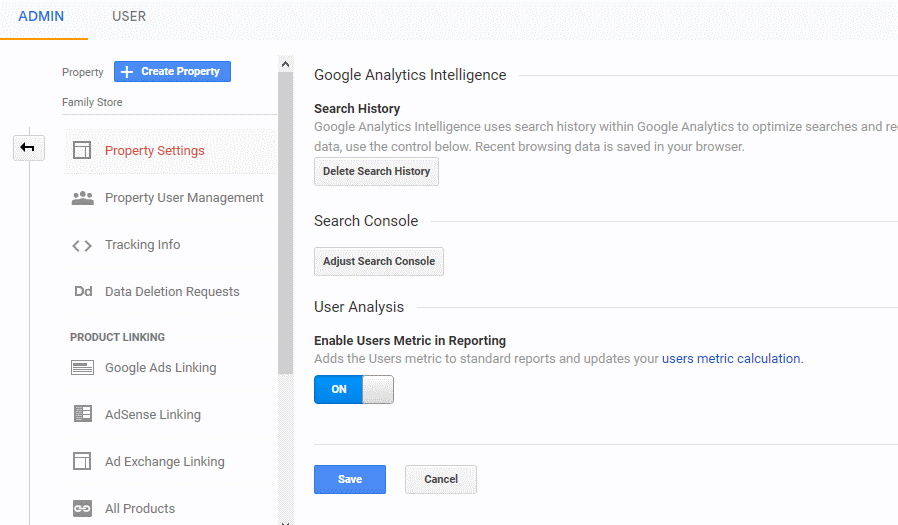Toggle the Enable Users Metric switch
The height and width of the screenshot is (525, 898).
click(x=354, y=389)
